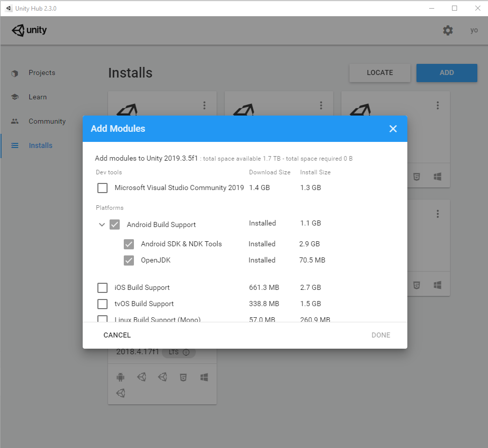Open three-dot menu of the top-middle install card
The height and width of the screenshot is (448, 488).
click(321, 105)
